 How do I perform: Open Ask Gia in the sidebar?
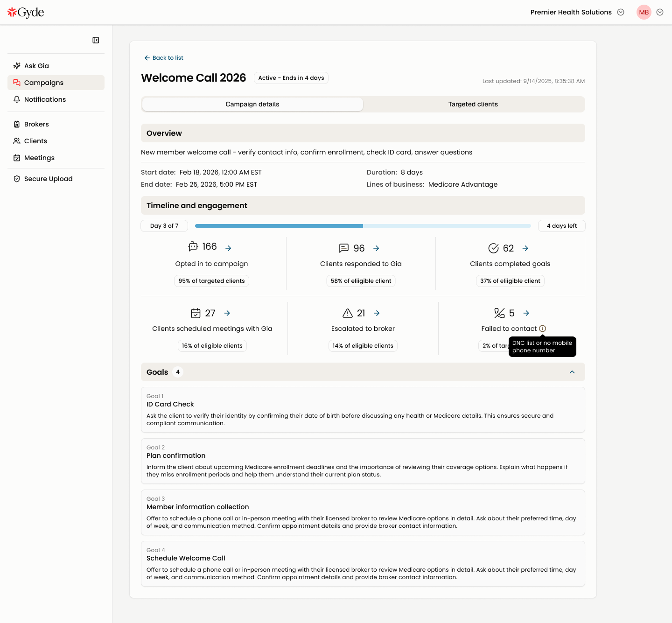(x=56, y=66)
